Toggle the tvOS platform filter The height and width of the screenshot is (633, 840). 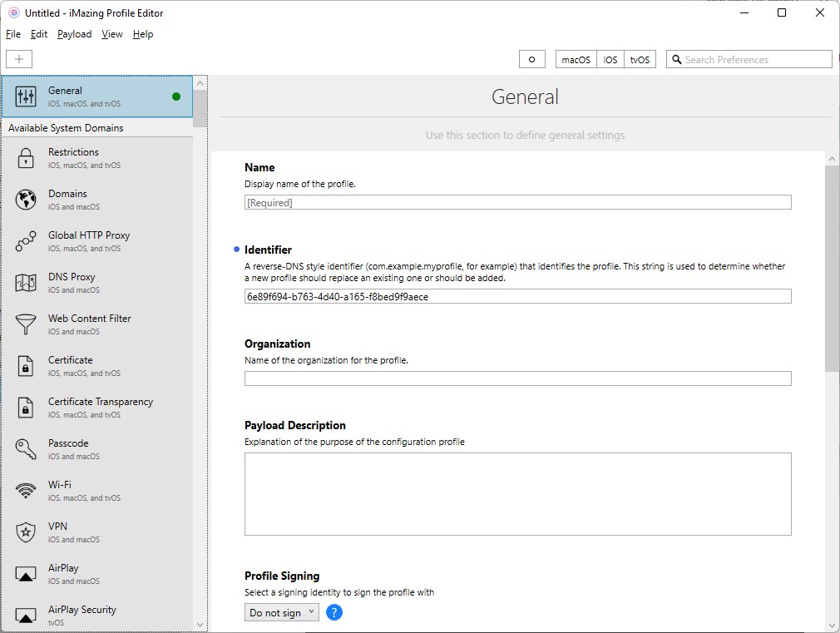[x=640, y=60]
